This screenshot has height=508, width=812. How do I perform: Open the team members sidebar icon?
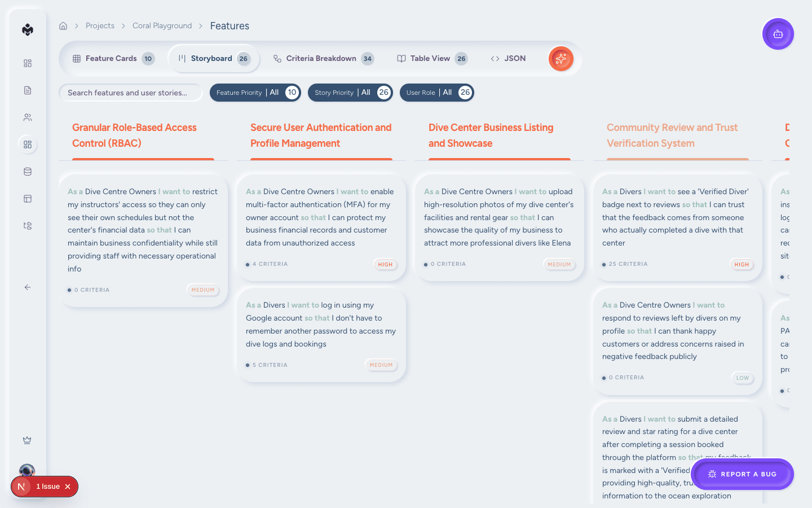click(27, 117)
